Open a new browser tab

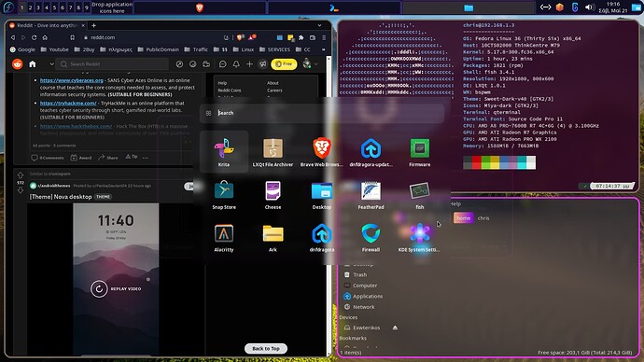click(93, 25)
